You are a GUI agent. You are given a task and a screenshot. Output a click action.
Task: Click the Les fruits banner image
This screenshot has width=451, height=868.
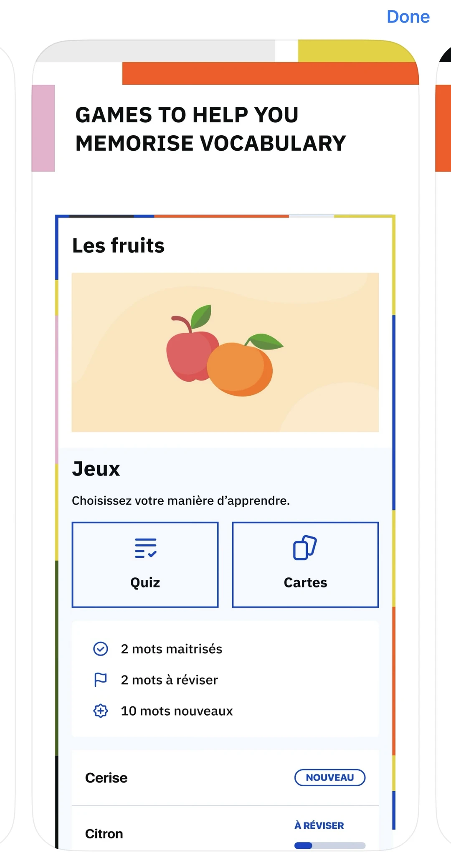pos(225,352)
